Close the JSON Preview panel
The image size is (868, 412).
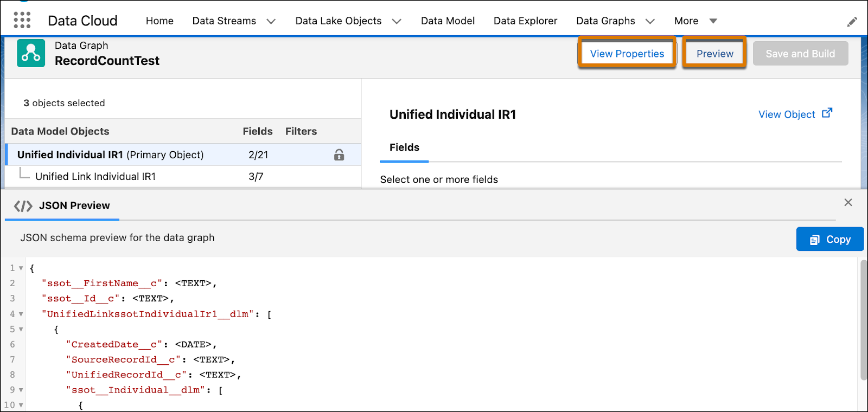pos(848,202)
